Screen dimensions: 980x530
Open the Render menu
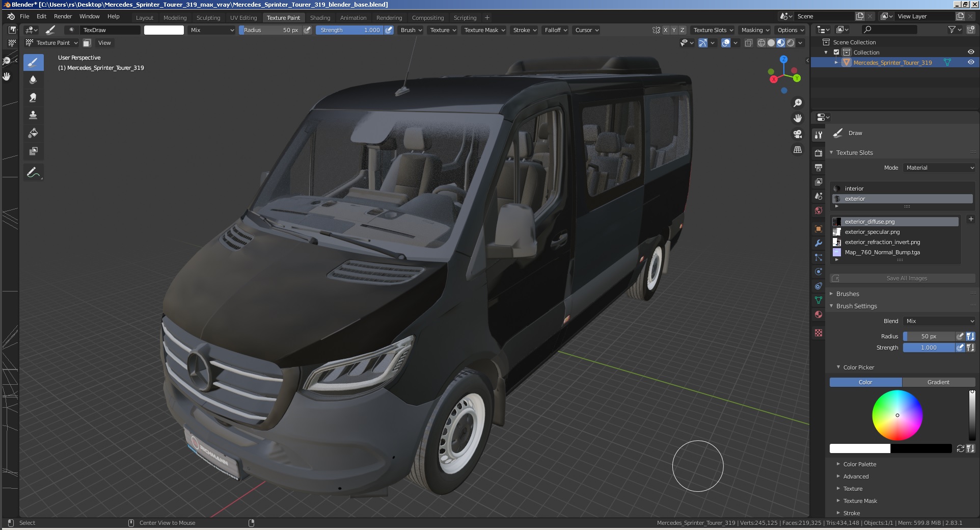[63, 16]
